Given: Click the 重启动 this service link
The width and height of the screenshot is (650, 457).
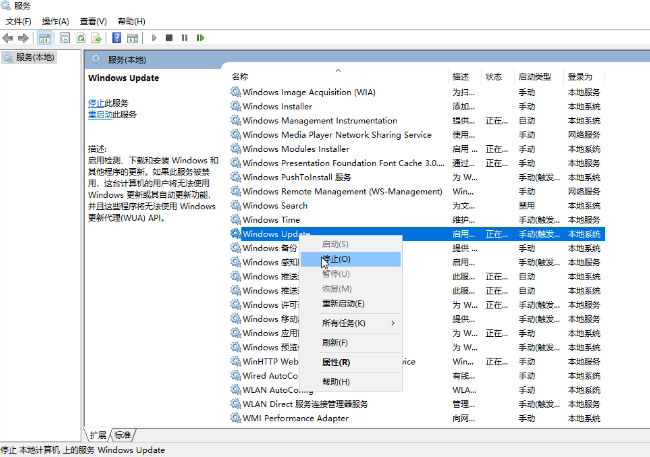Looking at the screenshot, I should point(100,114).
